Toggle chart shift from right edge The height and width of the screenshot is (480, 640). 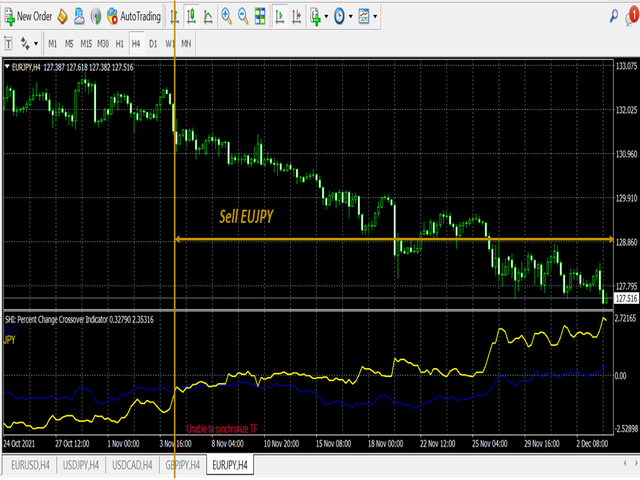point(295,16)
